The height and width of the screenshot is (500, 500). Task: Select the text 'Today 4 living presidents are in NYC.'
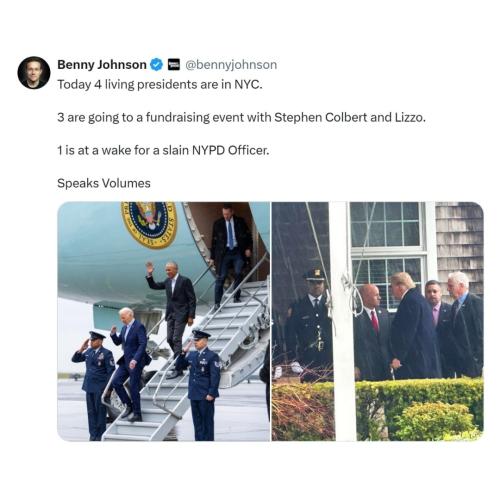160,85
